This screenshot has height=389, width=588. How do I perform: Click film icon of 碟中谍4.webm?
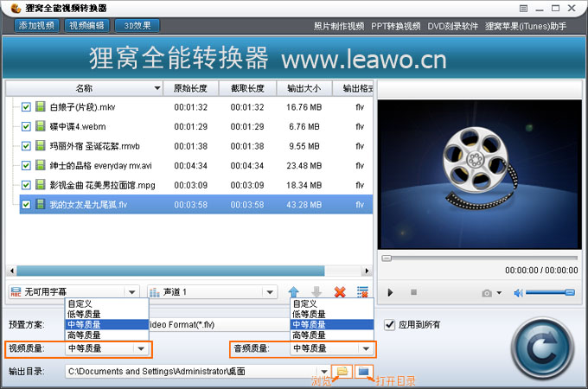(40, 126)
